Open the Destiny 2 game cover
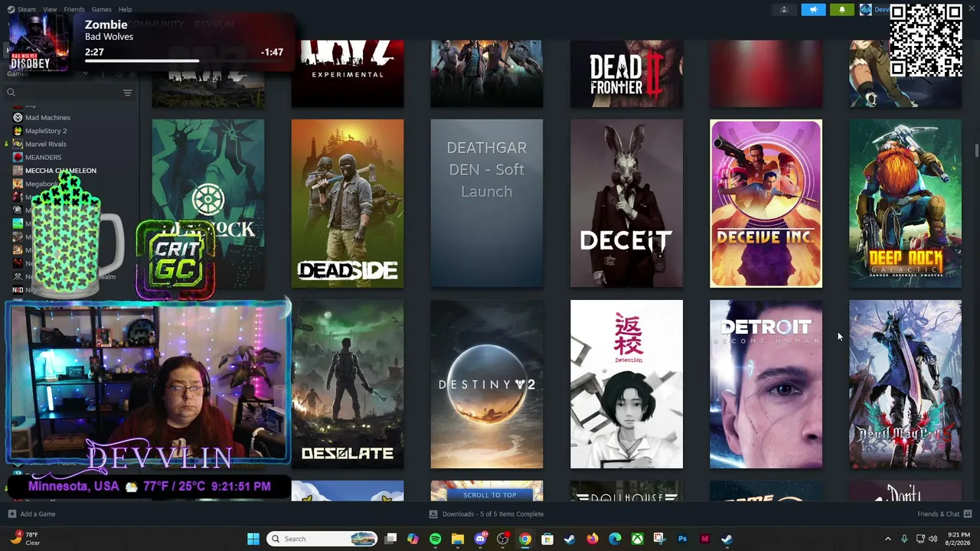The width and height of the screenshot is (980, 551). [x=487, y=384]
